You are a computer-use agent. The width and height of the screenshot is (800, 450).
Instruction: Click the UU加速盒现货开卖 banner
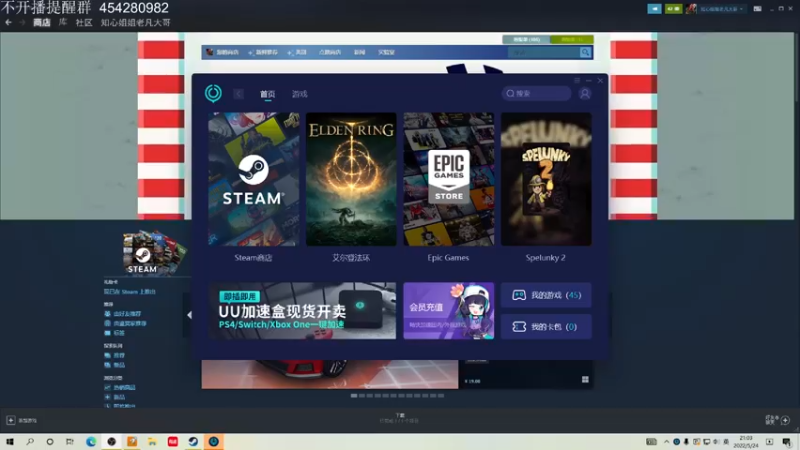(x=302, y=311)
